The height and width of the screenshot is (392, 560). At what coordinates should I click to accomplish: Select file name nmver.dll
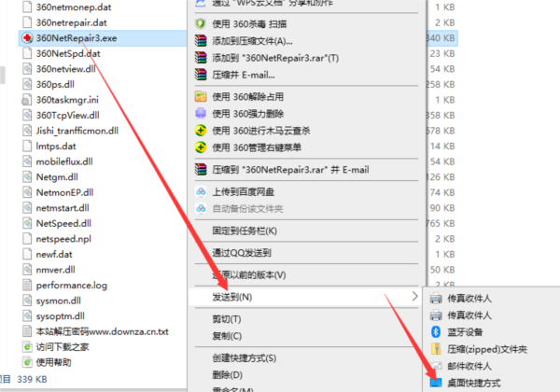point(56,270)
